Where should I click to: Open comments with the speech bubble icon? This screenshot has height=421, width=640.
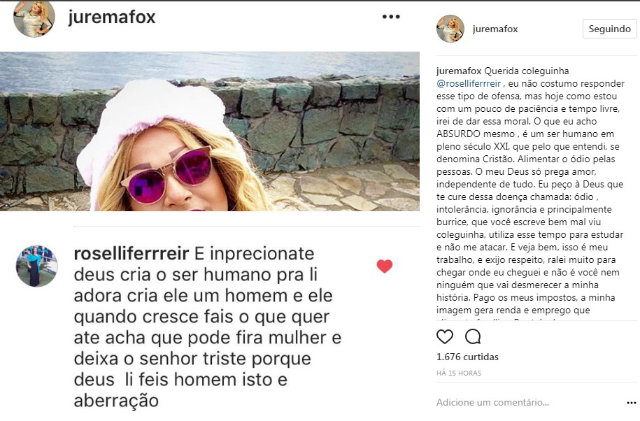473,337
